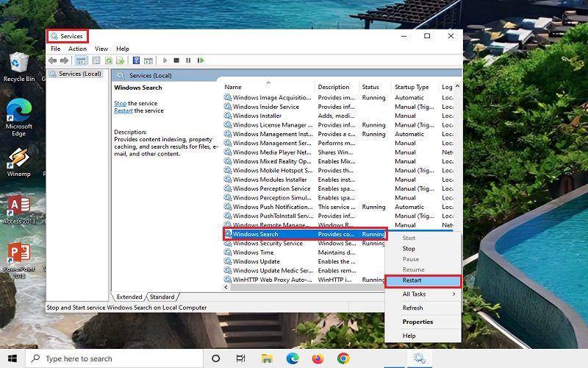This screenshot has height=368, width=588.
Task: Select the Windows Modules Installer row
Action: pyautogui.click(x=338, y=180)
